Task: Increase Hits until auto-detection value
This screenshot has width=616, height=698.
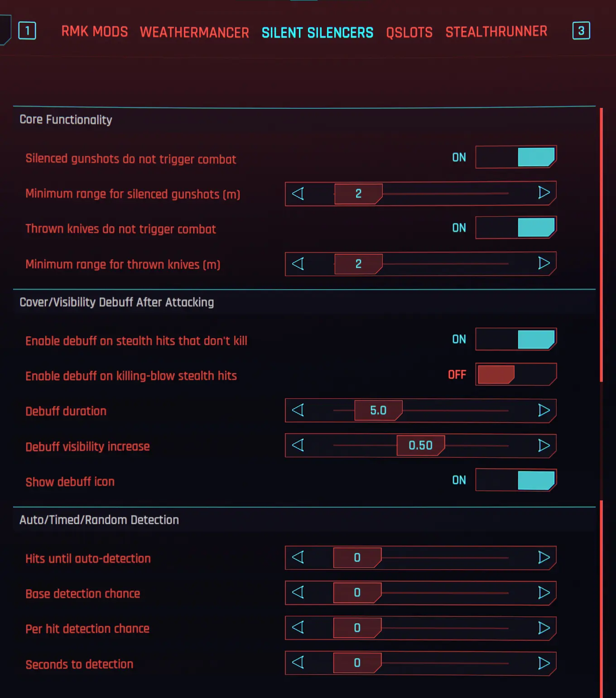Action: coord(544,557)
